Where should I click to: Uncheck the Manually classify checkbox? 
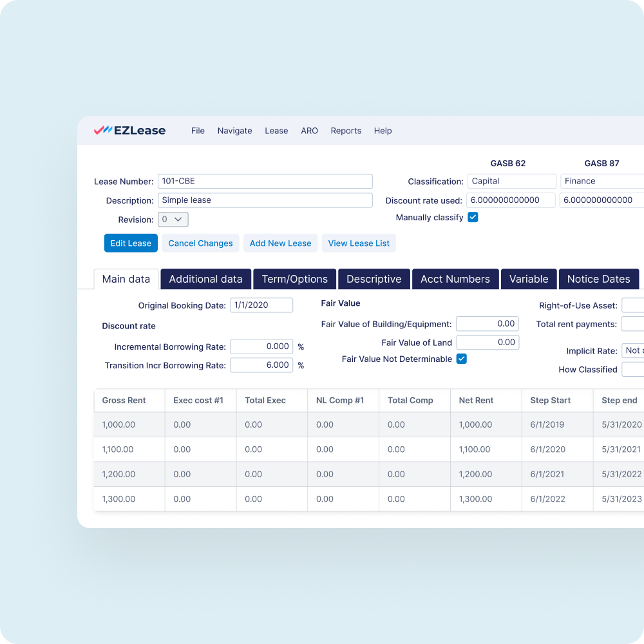473,217
